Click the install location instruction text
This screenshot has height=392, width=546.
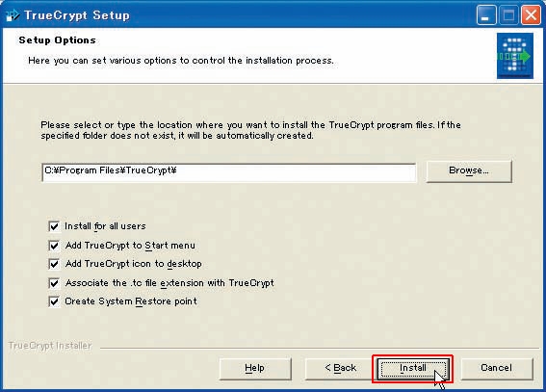pyautogui.click(x=250, y=130)
